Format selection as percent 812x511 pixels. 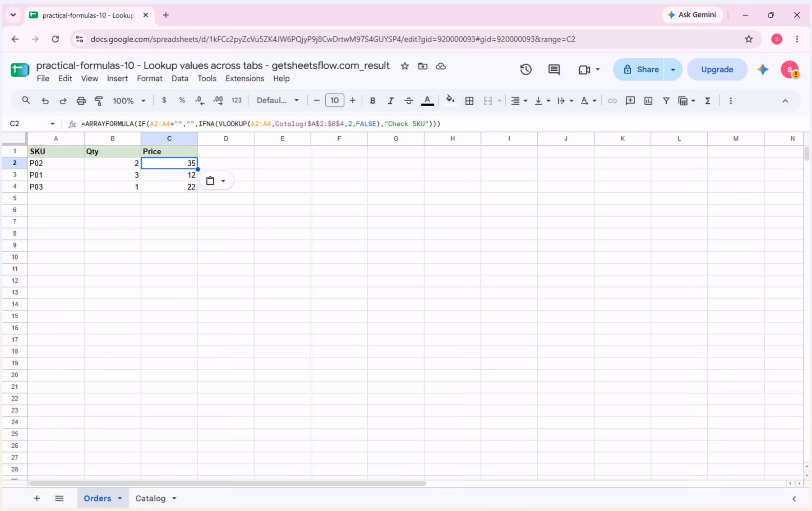click(182, 100)
